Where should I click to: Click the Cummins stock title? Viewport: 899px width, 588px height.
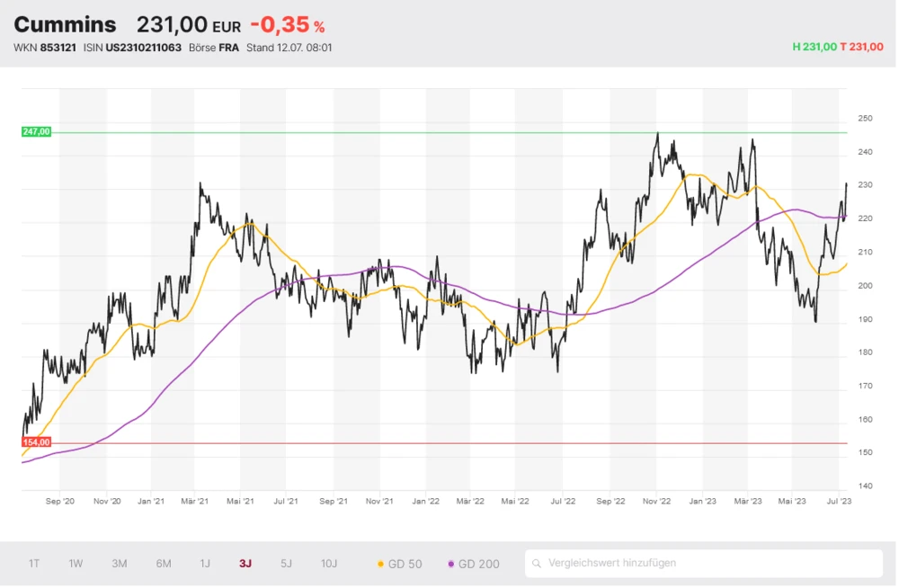65,24
